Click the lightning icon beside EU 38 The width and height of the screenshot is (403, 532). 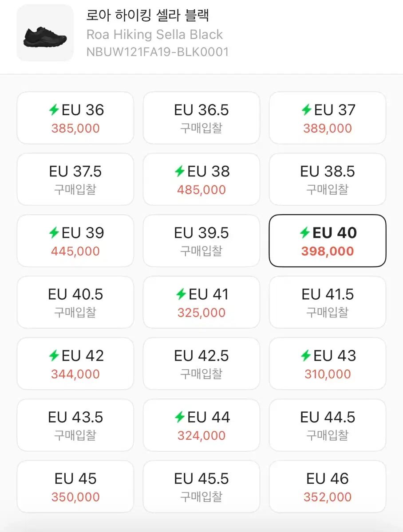pyautogui.click(x=179, y=171)
